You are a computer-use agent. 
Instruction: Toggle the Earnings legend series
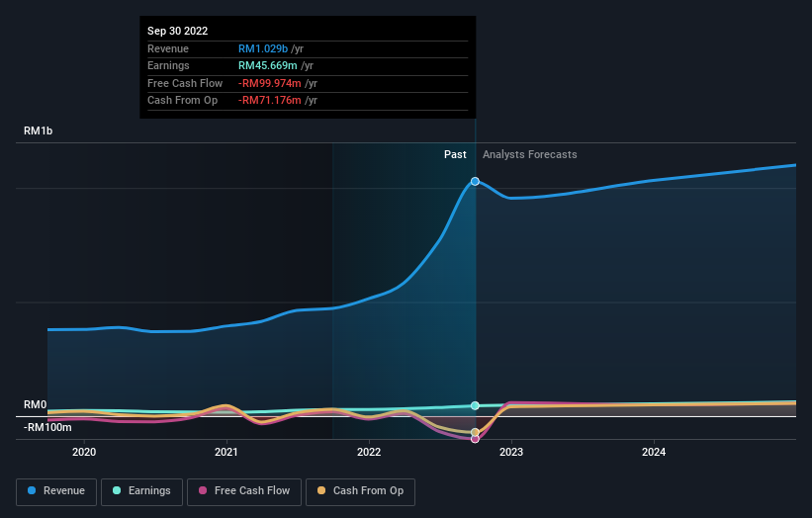pos(141,491)
